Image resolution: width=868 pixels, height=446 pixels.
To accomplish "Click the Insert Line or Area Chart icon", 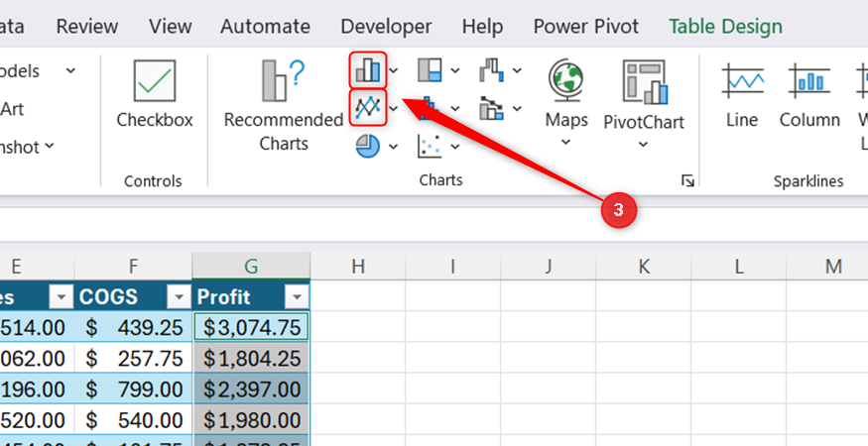I will click(368, 107).
